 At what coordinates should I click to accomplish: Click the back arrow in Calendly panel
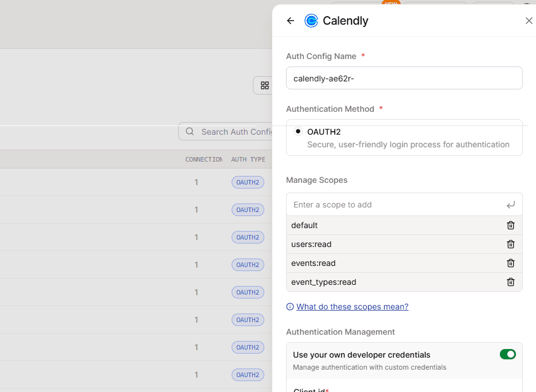click(291, 21)
